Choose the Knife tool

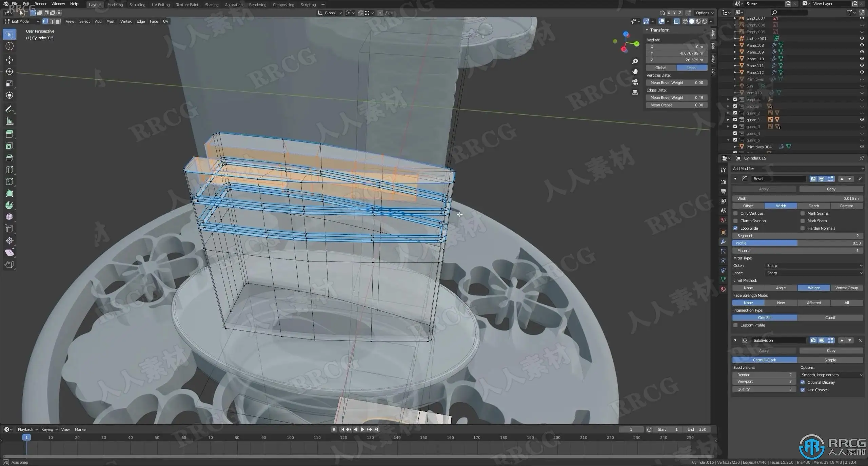click(x=9, y=181)
